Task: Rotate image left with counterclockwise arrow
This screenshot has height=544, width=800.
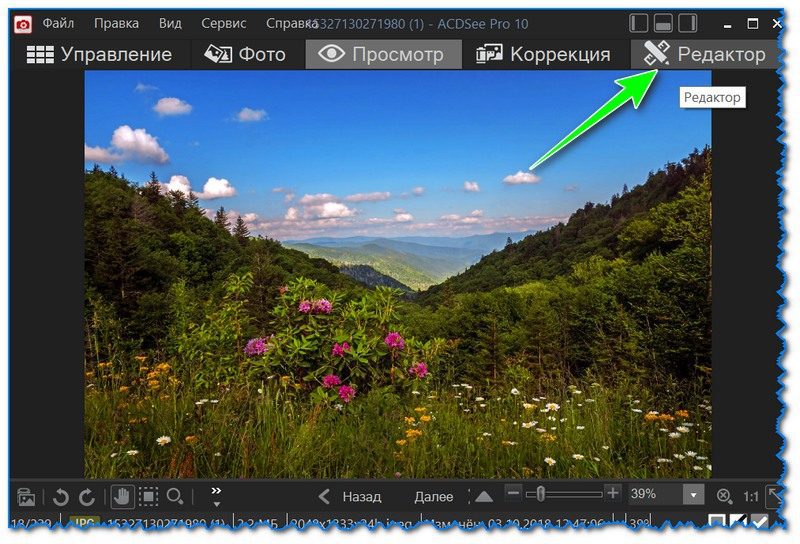Action: (x=61, y=496)
